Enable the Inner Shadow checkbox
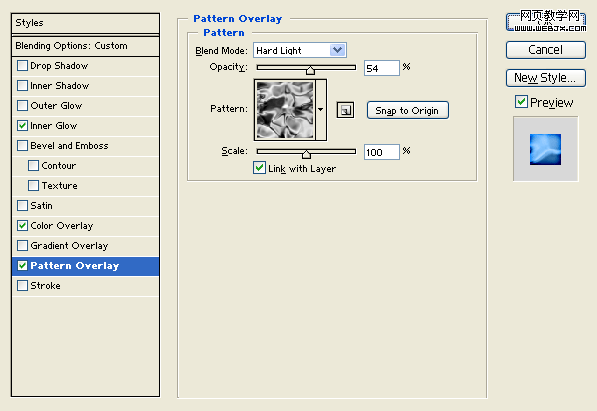The width and height of the screenshot is (597, 411). (22, 85)
